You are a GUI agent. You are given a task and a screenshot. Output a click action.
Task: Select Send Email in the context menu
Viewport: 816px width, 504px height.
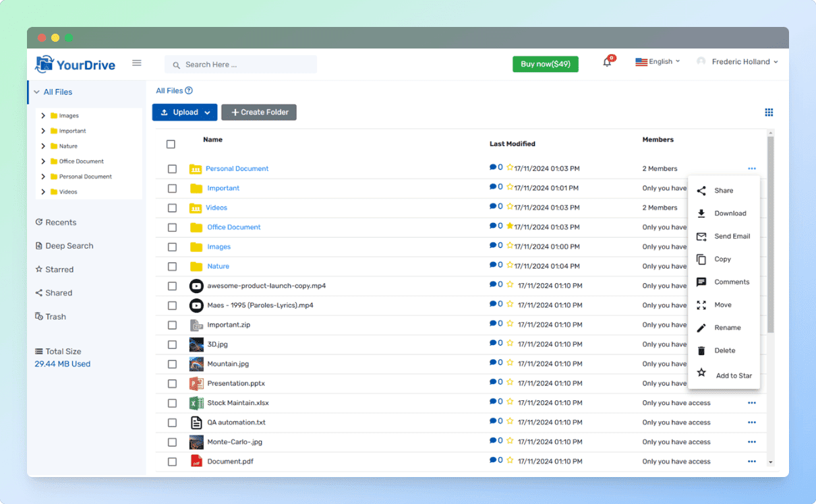point(724,237)
